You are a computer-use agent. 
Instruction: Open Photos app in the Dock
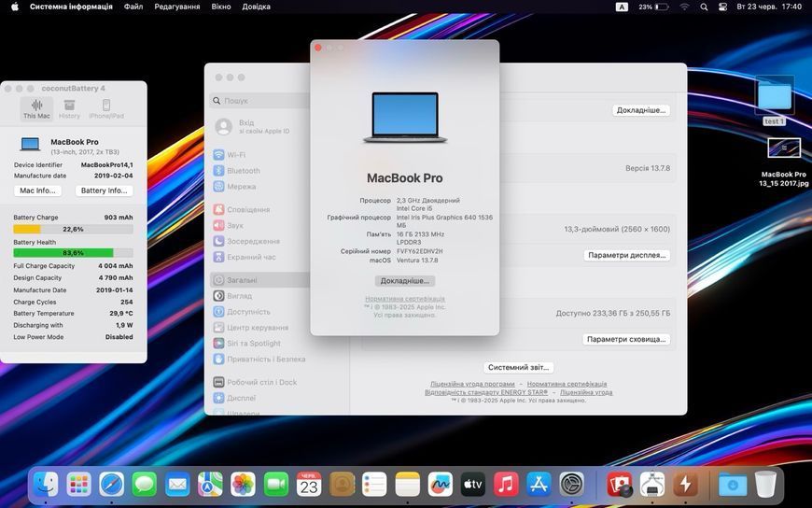[243, 485]
